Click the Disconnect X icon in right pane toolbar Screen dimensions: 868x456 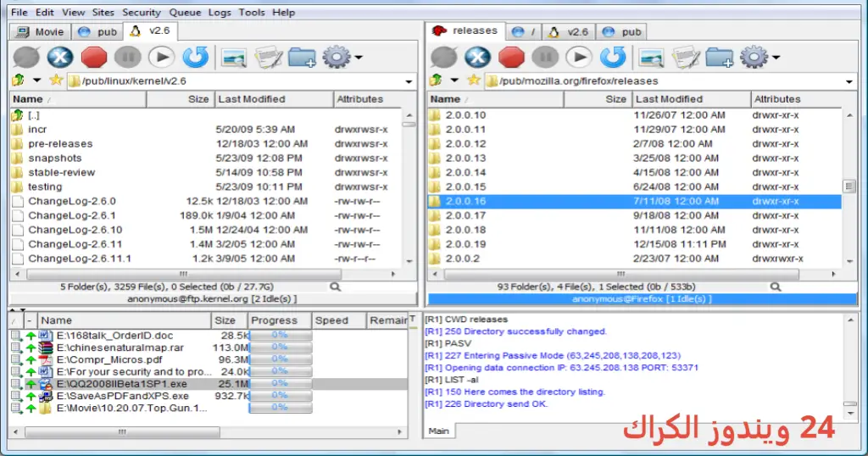pyautogui.click(x=477, y=57)
